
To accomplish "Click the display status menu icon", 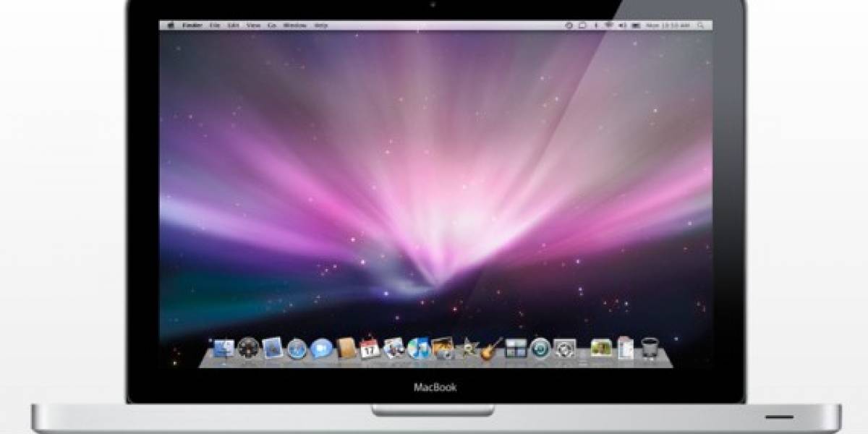I will coord(582,25).
